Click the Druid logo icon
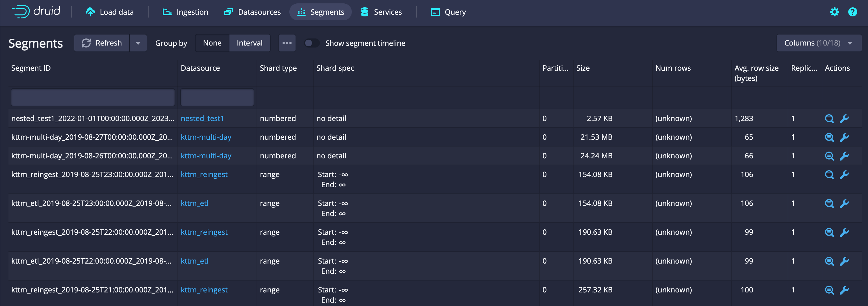This screenshot has width=868, height=306. (x=21, y=12)
